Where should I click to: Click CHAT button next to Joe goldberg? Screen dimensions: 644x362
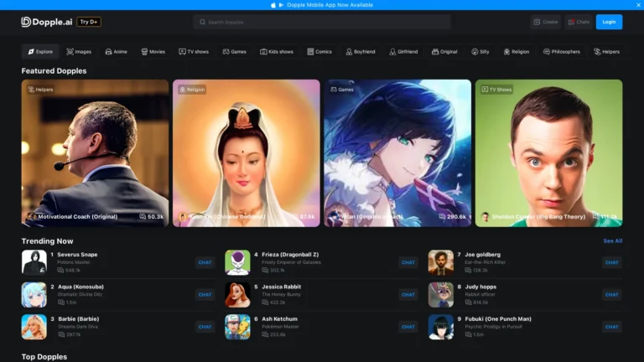(x=611, y=262)
